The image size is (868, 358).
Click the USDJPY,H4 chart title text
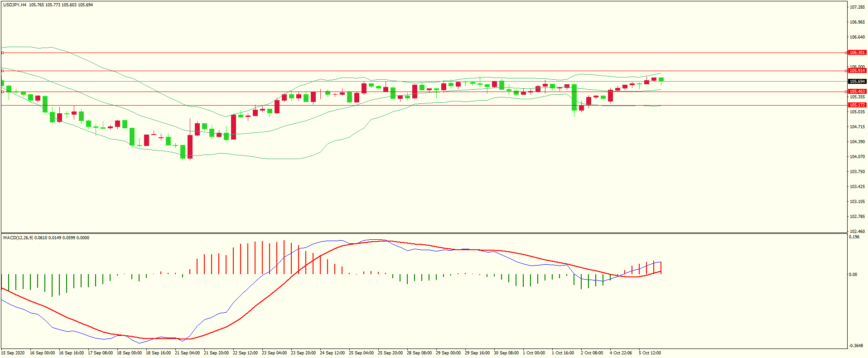pos(14,5)
